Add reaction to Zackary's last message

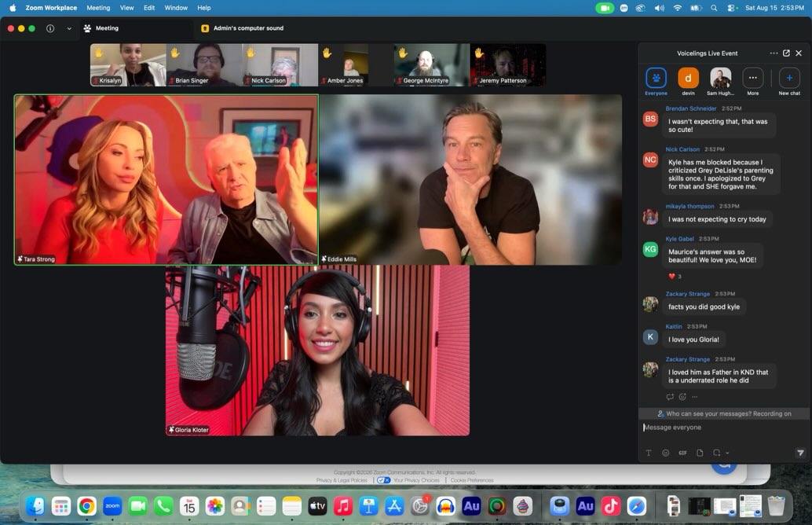pos(682,397)
